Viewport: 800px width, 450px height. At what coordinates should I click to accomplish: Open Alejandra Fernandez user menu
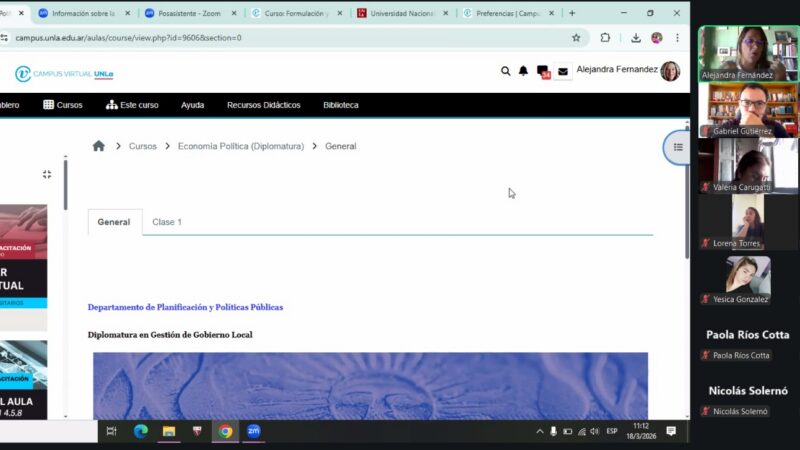pos(628,71)
